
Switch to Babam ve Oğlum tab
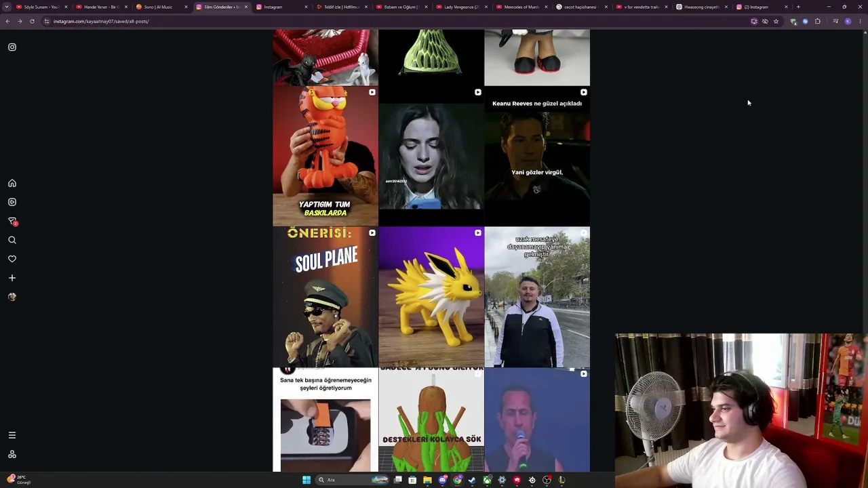tap(402, 7)
